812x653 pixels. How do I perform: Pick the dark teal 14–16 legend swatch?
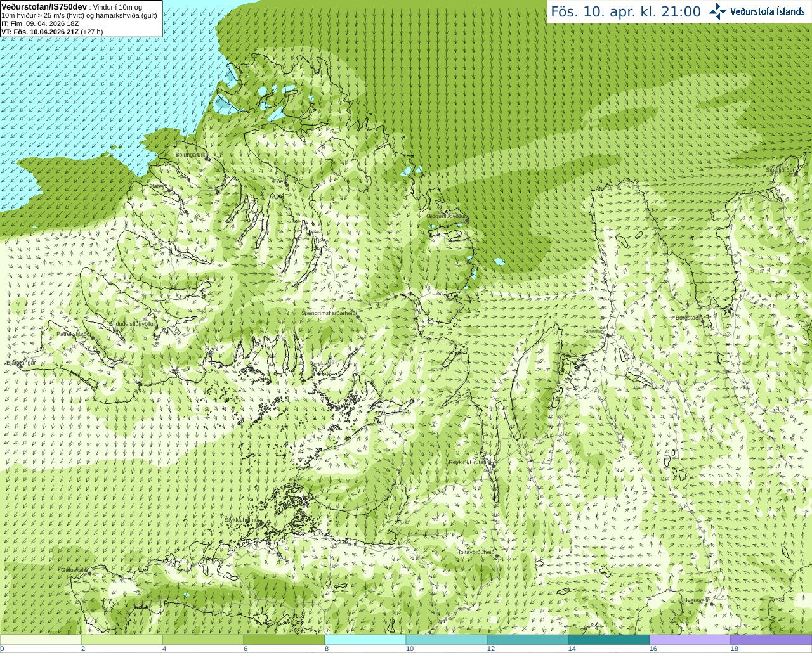[x=608, y=640]
